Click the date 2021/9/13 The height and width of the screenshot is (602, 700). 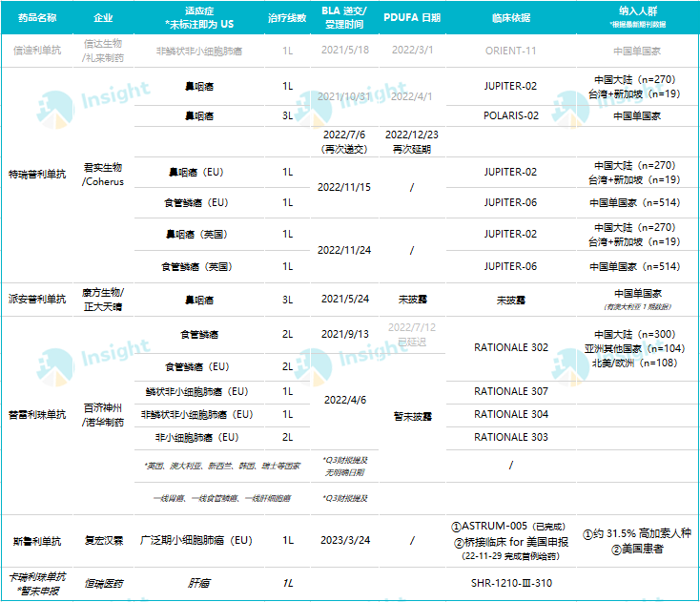point(345,335)
